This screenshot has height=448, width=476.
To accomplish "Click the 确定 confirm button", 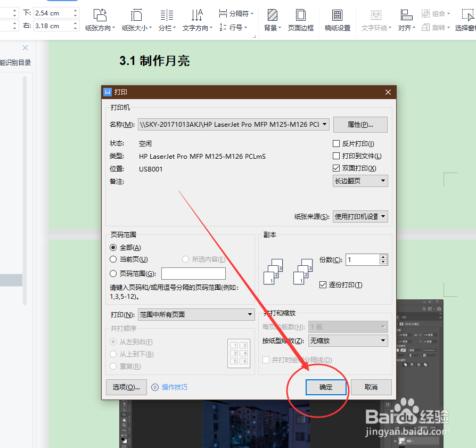I will click(x=326, y=387).
